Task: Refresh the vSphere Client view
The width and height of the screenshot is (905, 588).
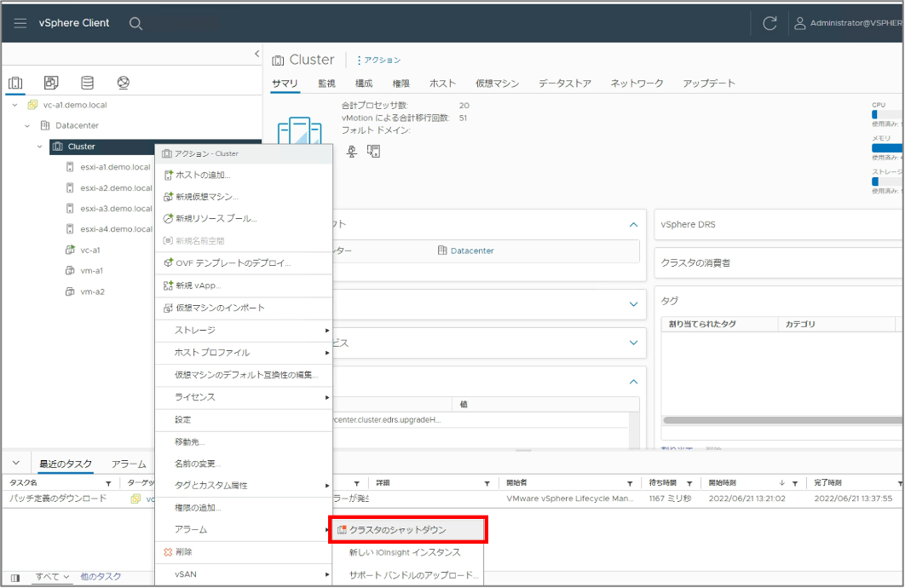Action: coord(770,23)
